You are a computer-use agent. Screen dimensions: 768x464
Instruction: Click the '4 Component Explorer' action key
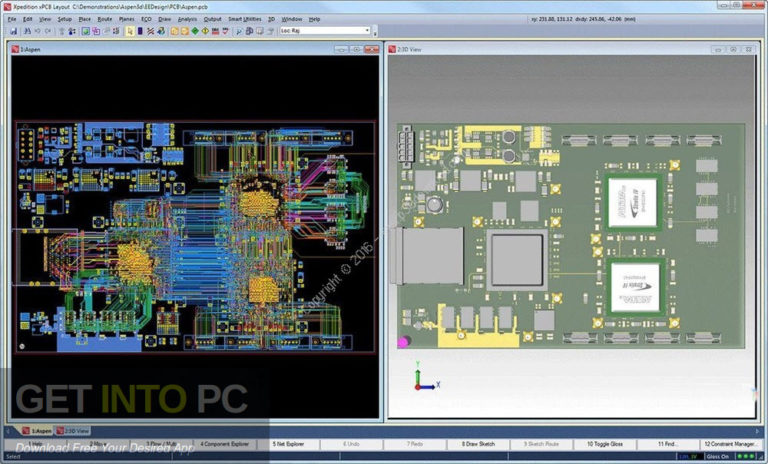(224, 444)
